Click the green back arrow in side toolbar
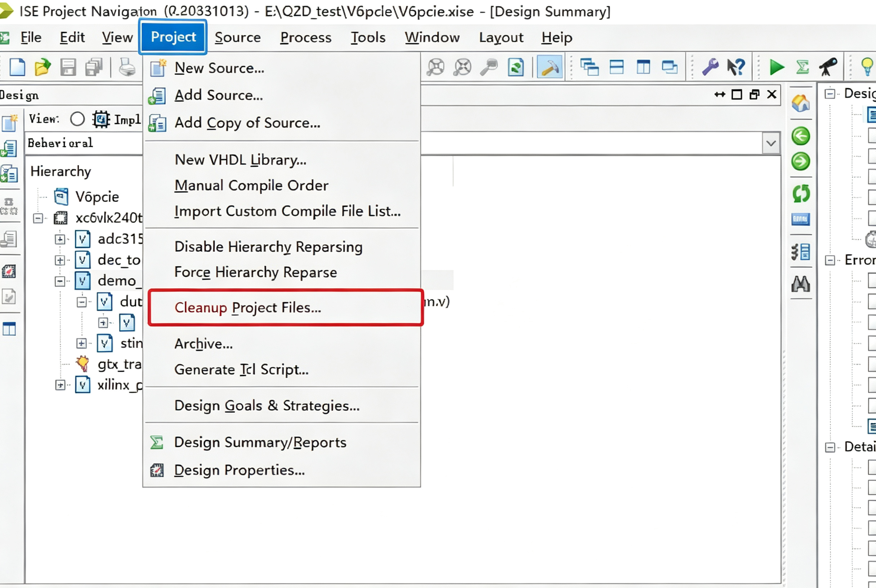This screenshot has width=876, height=588. [x=800, y=136]
